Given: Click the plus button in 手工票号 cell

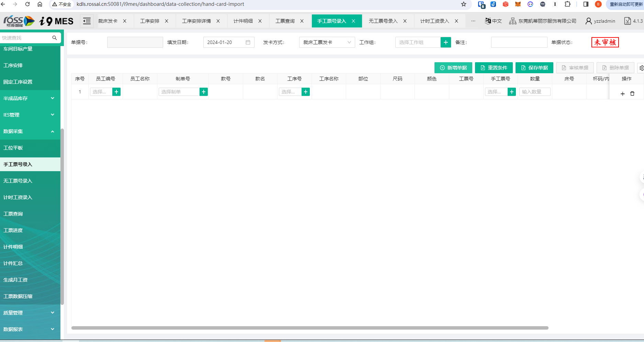Looking at the screenshot, I should (512, 92).
